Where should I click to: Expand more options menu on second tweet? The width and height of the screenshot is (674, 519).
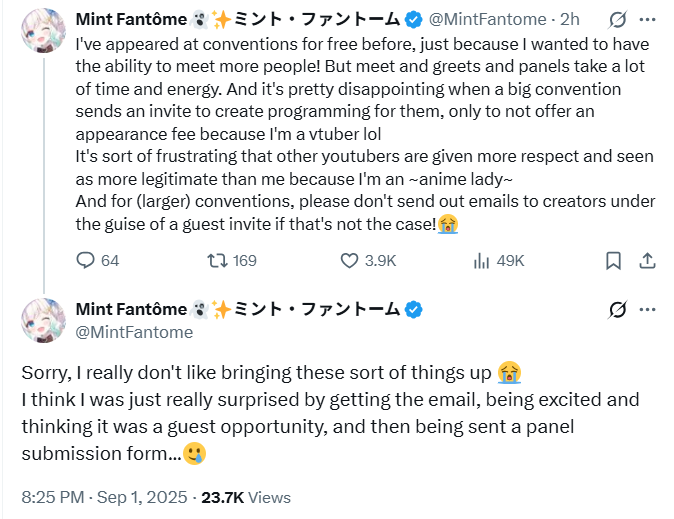click(x=649, y=309)
